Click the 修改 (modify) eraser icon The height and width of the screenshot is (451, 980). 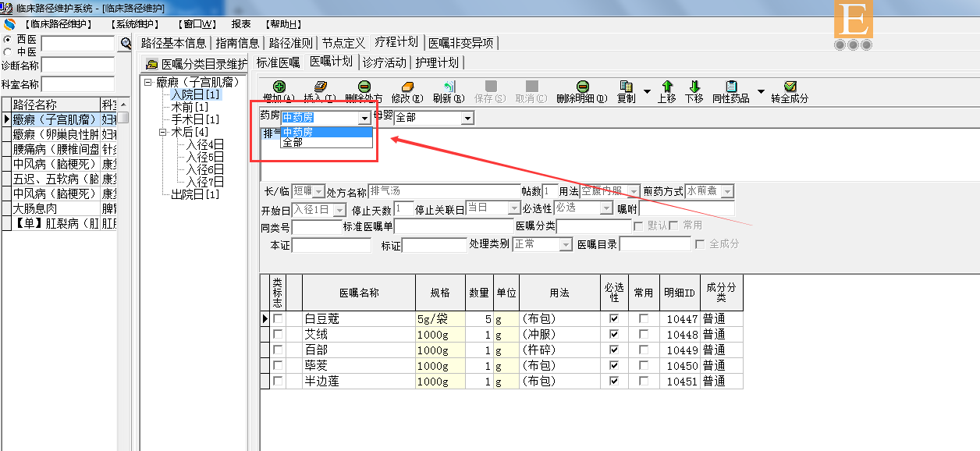point(407,87)
